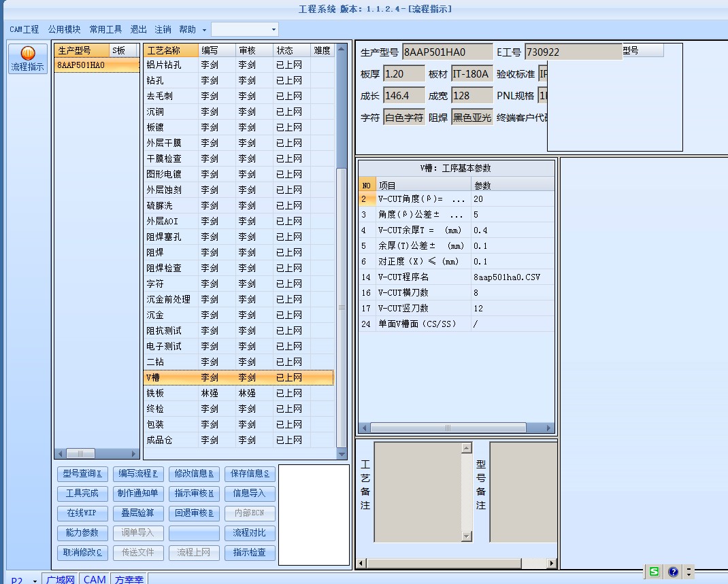
Task: Click process list scrollbar down arrow
Action: [x=342, y=455]
